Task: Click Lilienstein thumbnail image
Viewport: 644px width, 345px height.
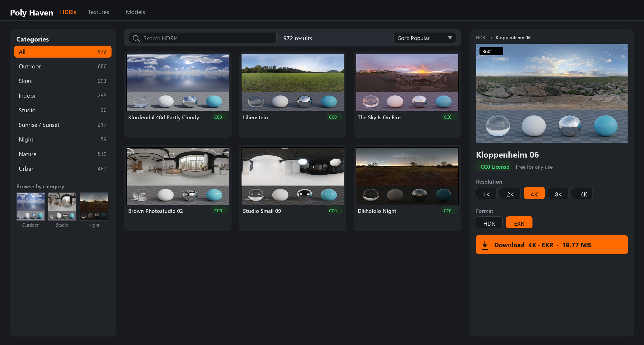Action: 292,82
